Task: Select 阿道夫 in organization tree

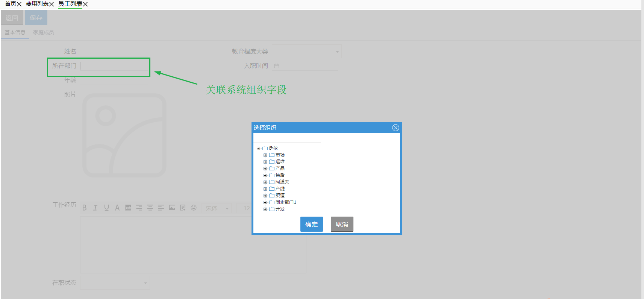Action: point(282,182)
